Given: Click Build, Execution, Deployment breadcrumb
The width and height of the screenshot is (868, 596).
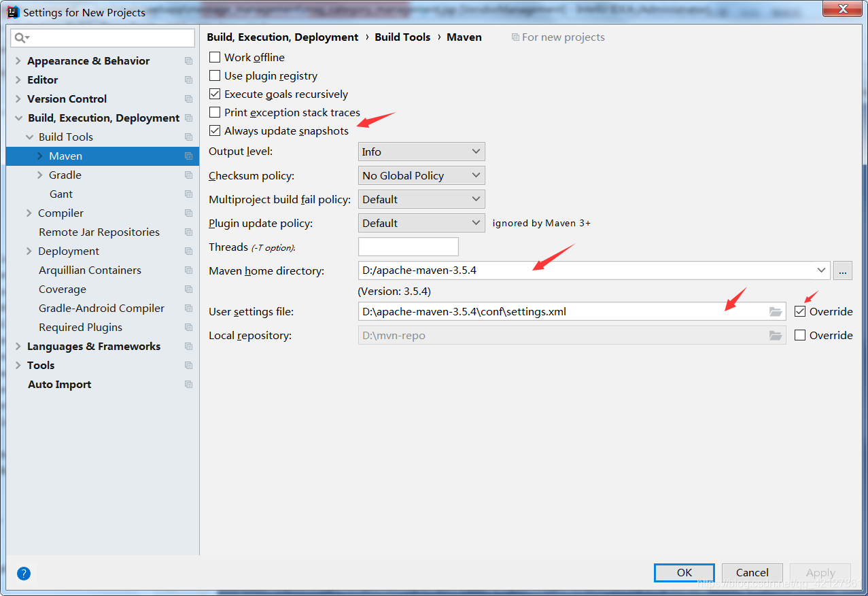Looking at the screenshot, I should (283, 37).
